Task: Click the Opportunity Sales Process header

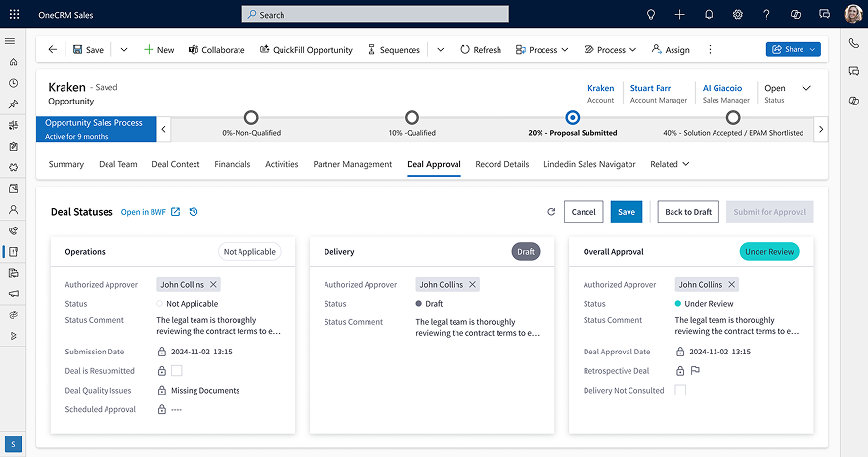Action: click(97, 129)
